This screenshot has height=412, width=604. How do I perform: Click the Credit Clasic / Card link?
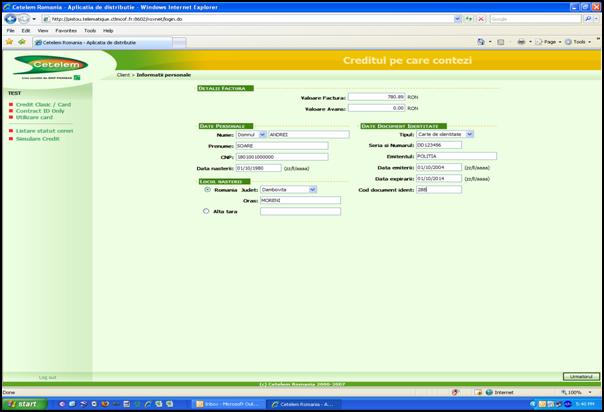click(x=43, y=104)
